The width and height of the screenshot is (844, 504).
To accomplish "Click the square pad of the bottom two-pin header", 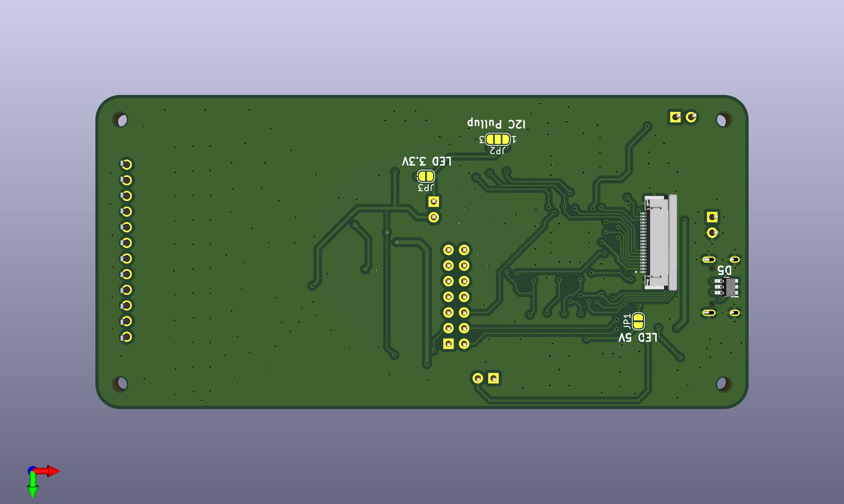I will coord(493,378).
